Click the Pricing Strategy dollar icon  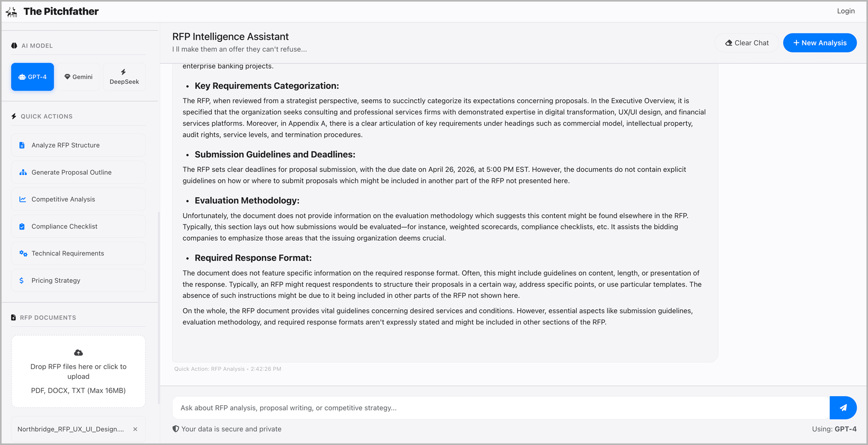click(x=22, y=281)
